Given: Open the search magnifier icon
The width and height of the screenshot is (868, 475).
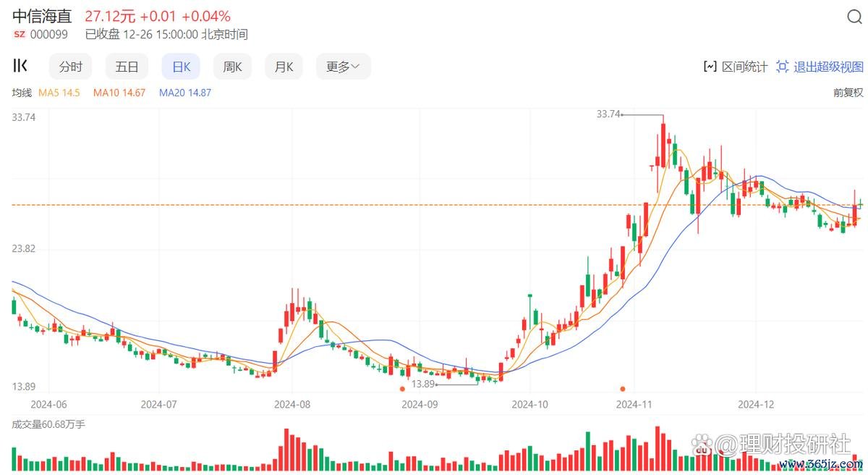Looking at the screenshot, I should tap(854, 17).
